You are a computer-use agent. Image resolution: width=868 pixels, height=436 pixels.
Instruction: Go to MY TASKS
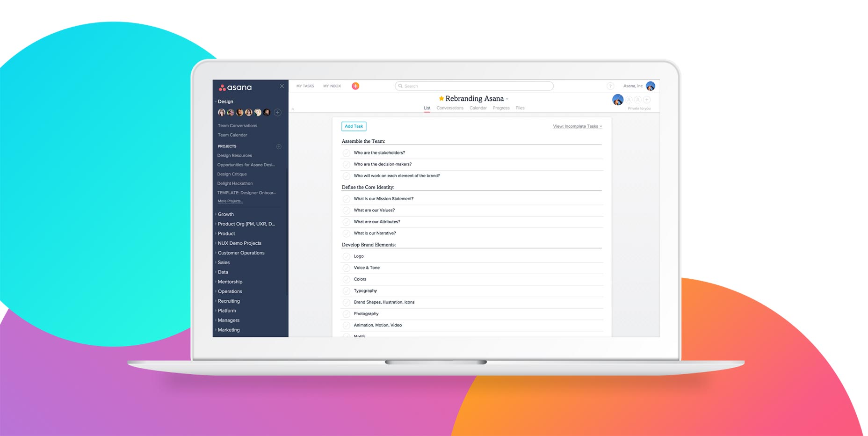click(x=305, y=86)
